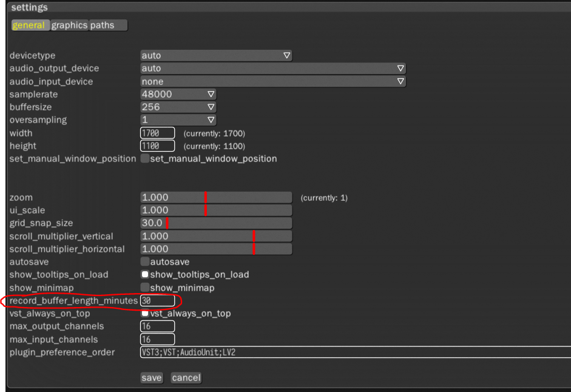Enable the autosave checkbox
This screenshot has height=392, width=571.
click(x=144, y=262)
